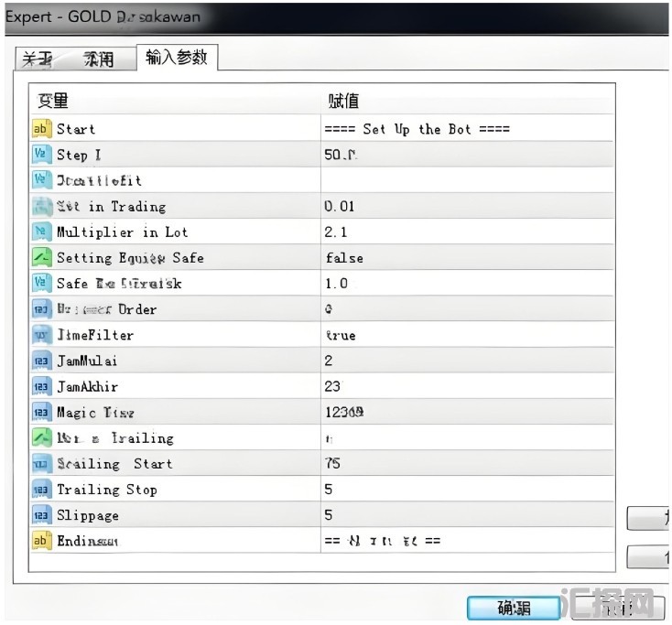Viewport: 672px width, 625px height.
Task: Switch to the 输入参数 tab
Action: pos(176,58)
